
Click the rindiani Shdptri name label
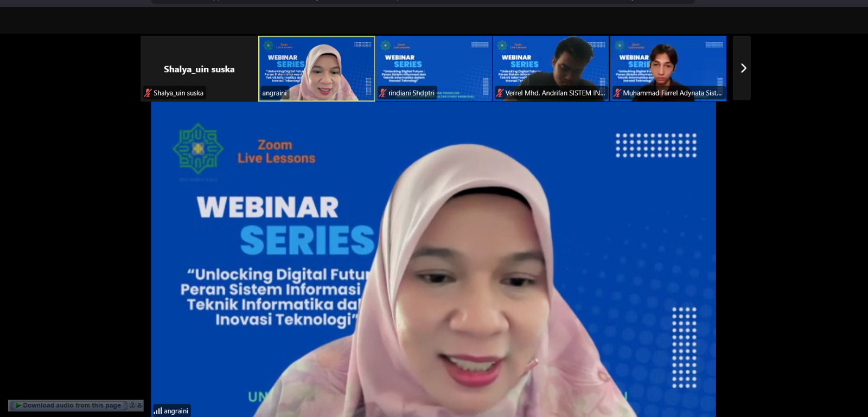[411, 93]
